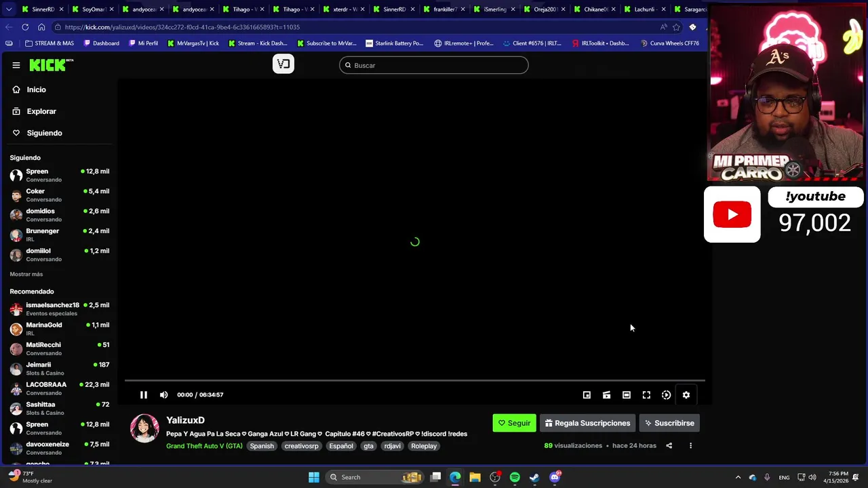The height and width of the screenshot is (488, 868).
Task: Open picture-in-picture mini player icon
Action: click(587, 395)
